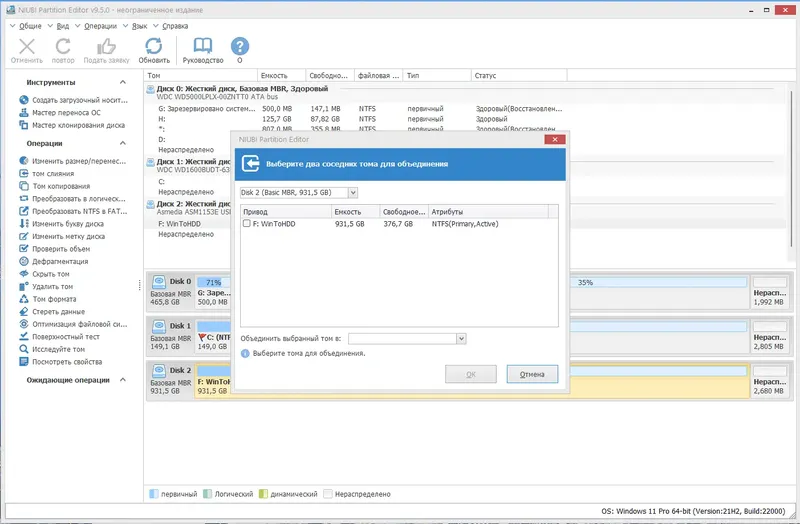Image resolution: width=800 pixels, height=524 pixels.
Task: Click the Обновить refresh icon
Action: click(x=154, y=46)
